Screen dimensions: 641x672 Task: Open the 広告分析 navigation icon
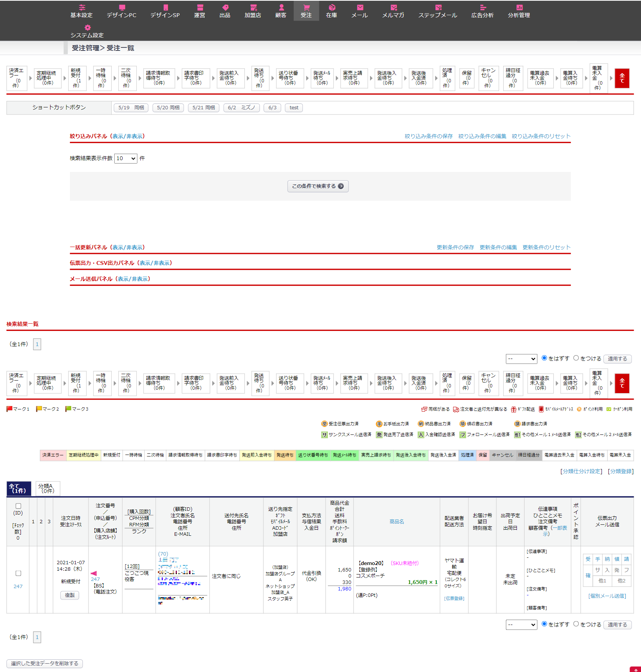click(x=483, y=7)
